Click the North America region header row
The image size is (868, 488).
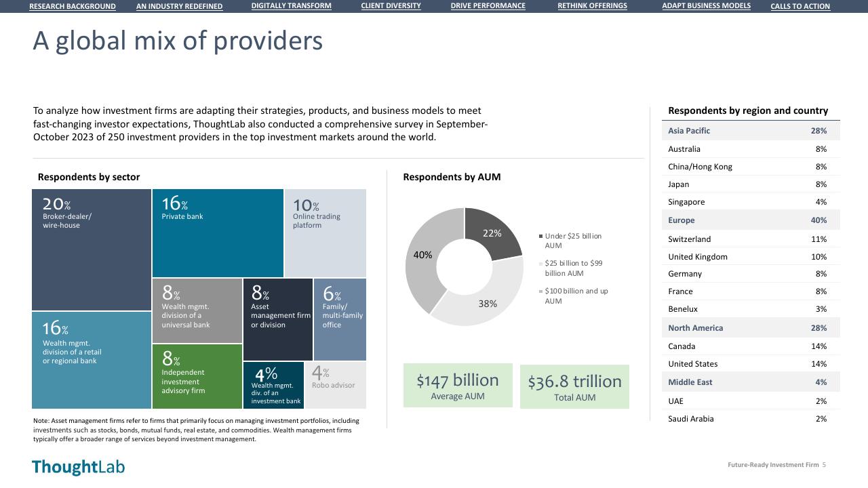(x=751, y=328)
